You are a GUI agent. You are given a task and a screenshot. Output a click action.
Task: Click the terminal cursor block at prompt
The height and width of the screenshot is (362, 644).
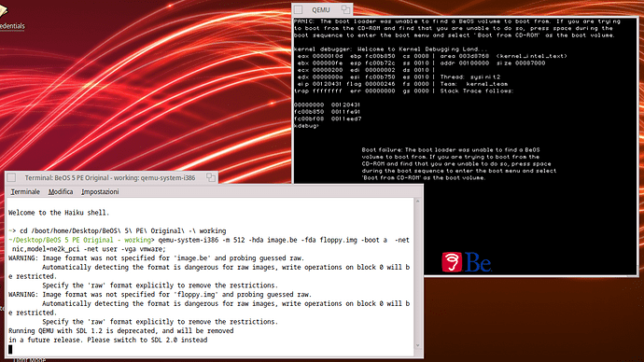tap(10, 349)
